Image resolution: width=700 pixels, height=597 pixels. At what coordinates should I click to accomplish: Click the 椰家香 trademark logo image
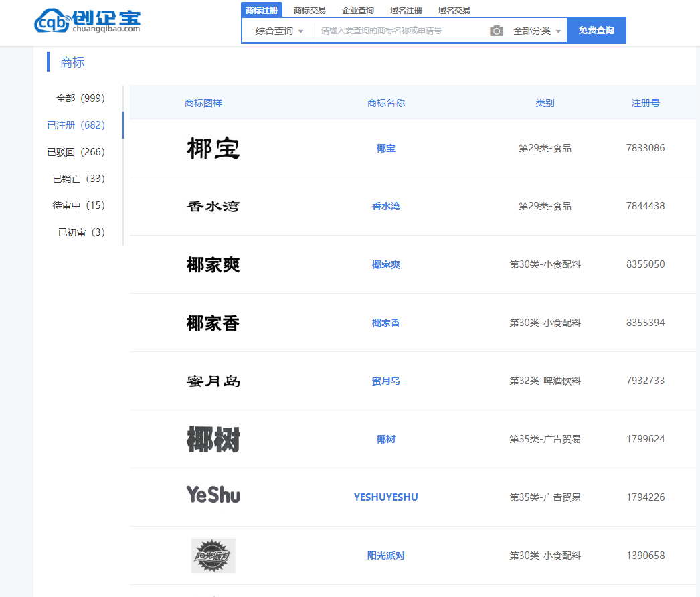pyautogui.click(x=213, y=323)
